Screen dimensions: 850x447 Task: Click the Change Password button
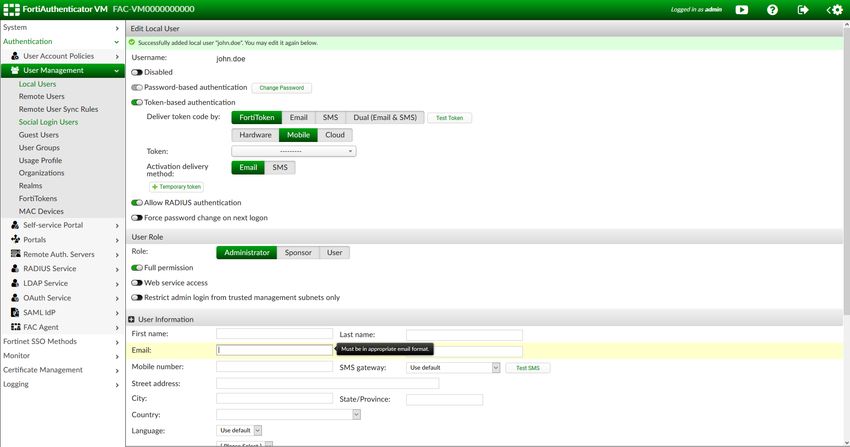tap(281, 88)
